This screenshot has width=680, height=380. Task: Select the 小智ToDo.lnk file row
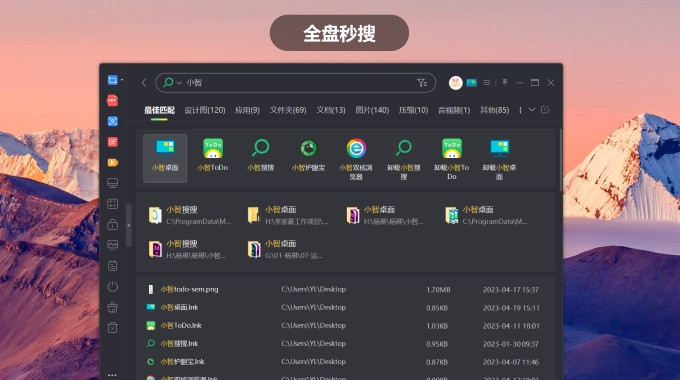pyautogui.click(x=345, y=325)
